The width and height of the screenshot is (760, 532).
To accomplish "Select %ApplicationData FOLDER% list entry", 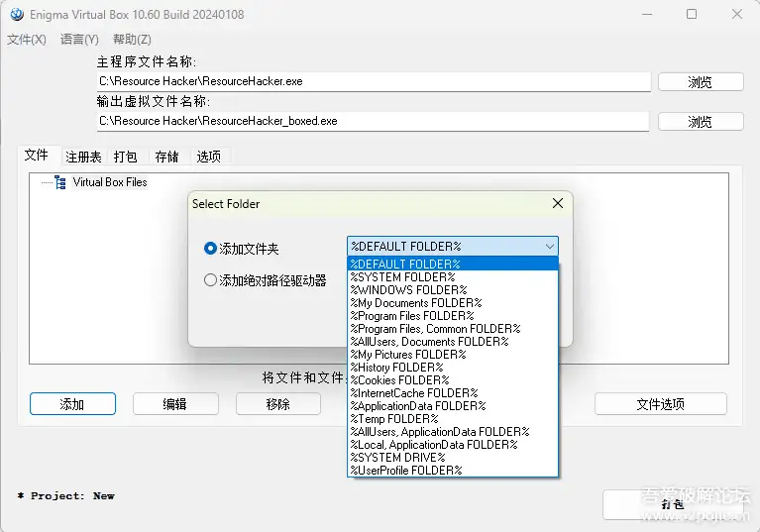I will [453, 406].
